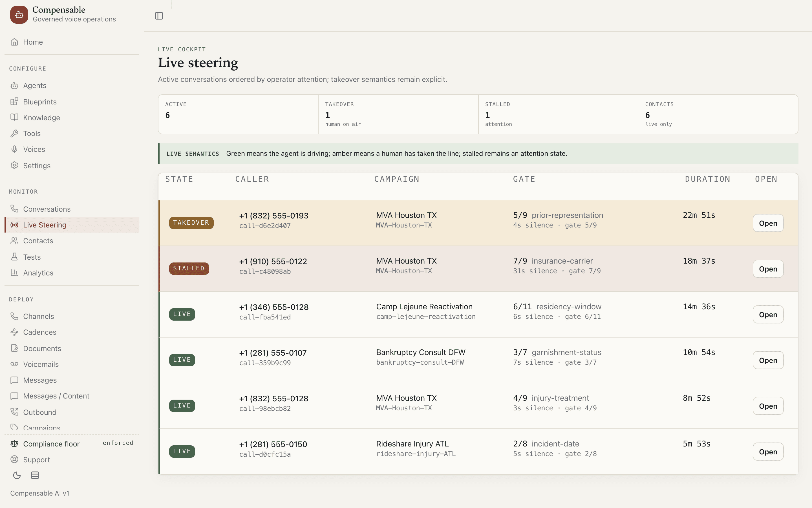Click the Blueprints blocks icon

pyautogui.click(x=14, y=102)
